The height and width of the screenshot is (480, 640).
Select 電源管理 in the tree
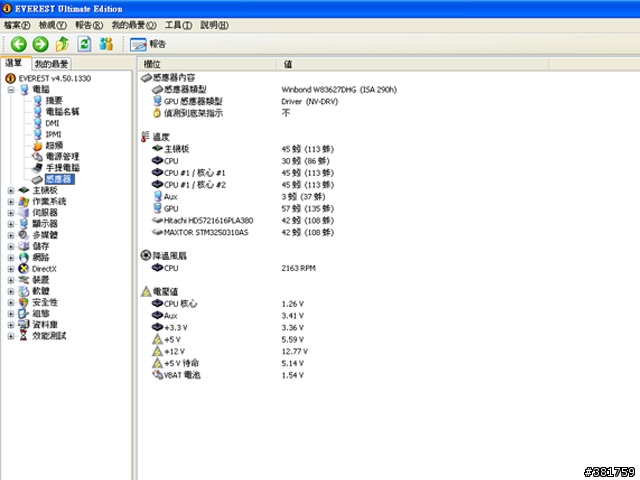pyautogui.click(x=62, y=156)
